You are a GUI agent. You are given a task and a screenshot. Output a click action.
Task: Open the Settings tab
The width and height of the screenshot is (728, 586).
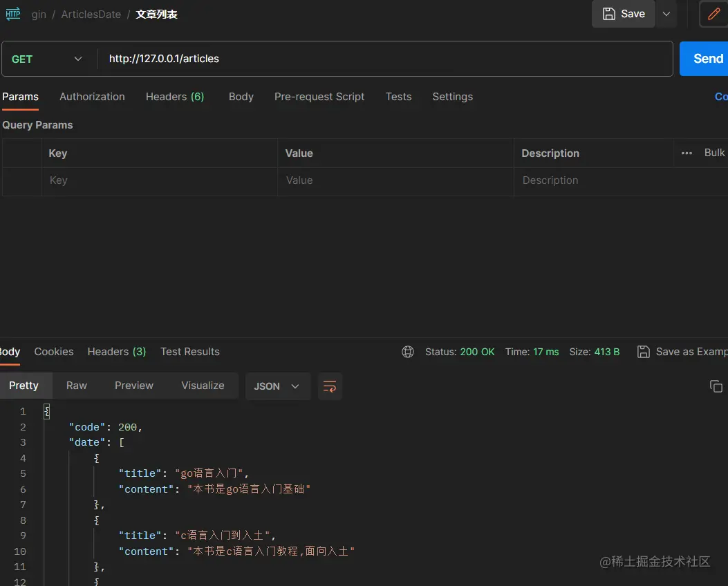(453, 97)
